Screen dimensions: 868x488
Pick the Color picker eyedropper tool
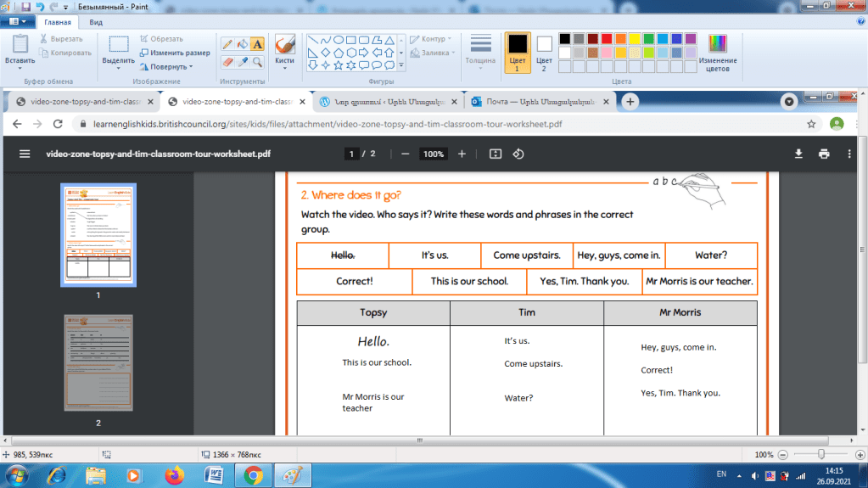tap(242, 62)
